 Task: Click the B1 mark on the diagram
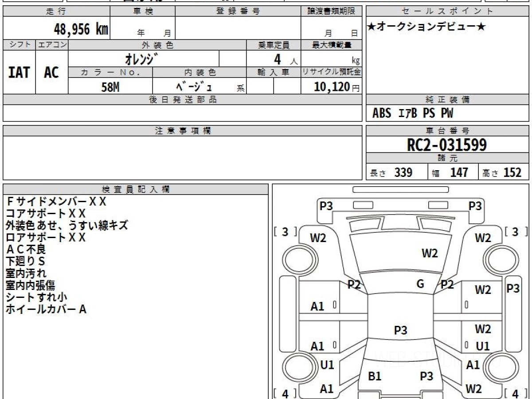coord(375,376)
